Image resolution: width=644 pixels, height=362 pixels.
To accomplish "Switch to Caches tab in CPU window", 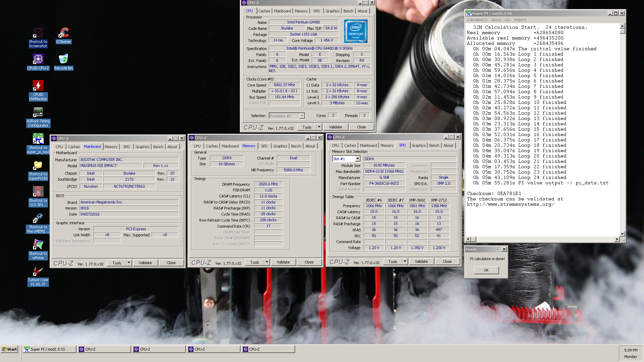I will click(264, 11).
